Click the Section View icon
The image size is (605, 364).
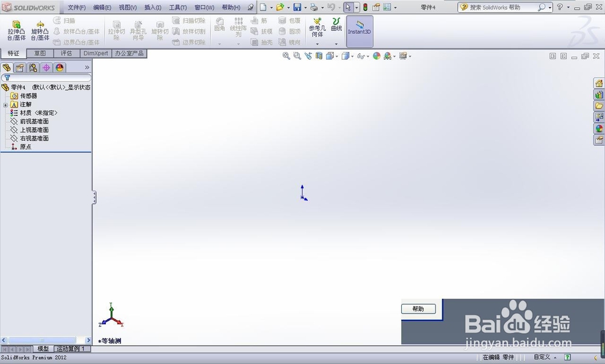point(319,56)
